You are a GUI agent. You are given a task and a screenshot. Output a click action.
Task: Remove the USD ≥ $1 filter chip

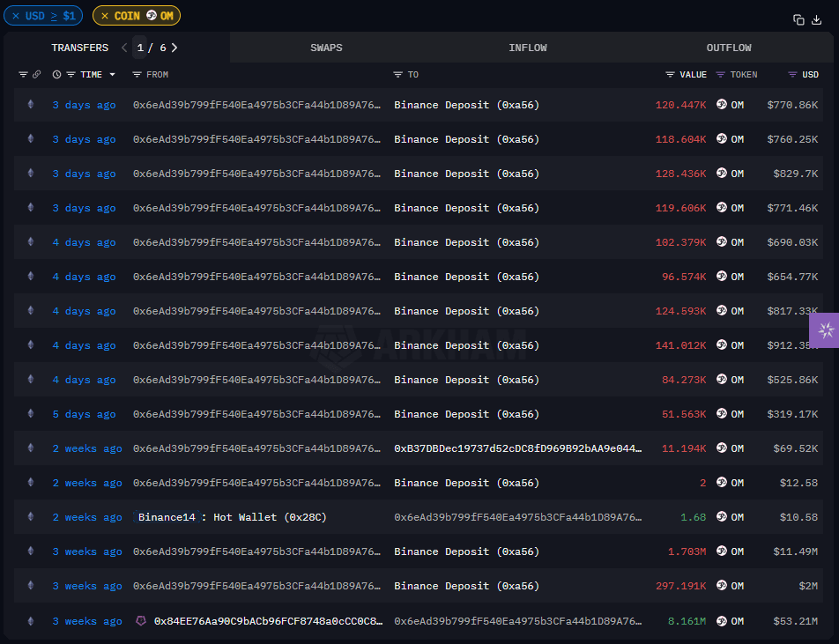point(16,16)
